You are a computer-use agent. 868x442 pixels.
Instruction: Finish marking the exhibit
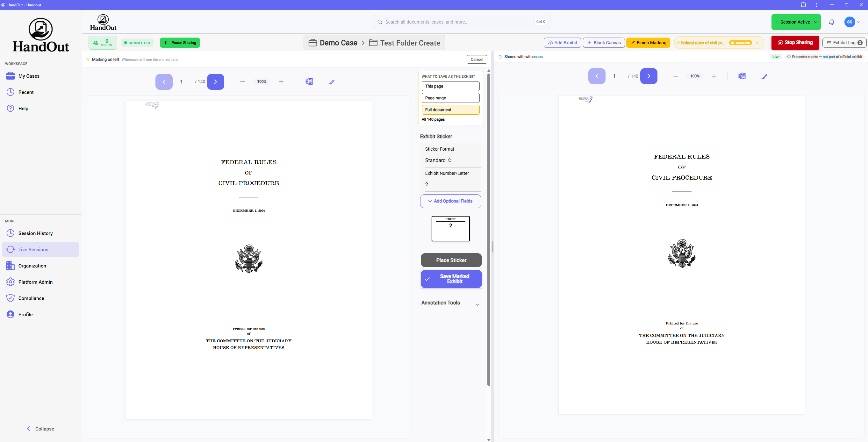(x=648, y=43)
